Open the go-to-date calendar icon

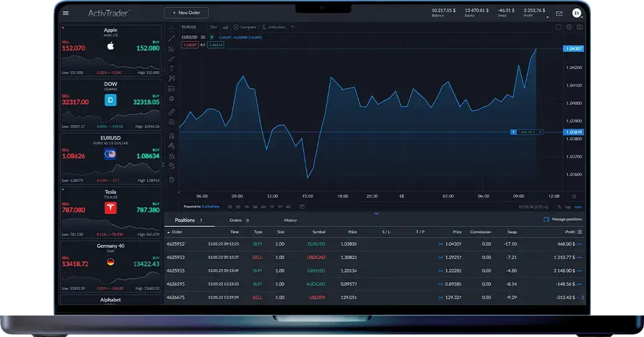[302, 207]
